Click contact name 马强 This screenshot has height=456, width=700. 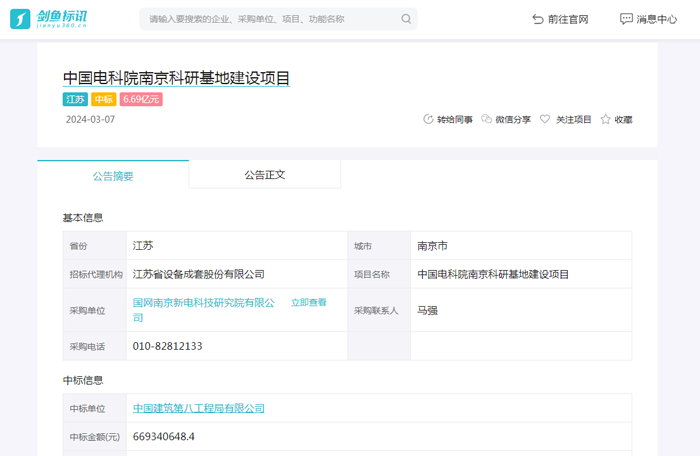pos(427,310)
